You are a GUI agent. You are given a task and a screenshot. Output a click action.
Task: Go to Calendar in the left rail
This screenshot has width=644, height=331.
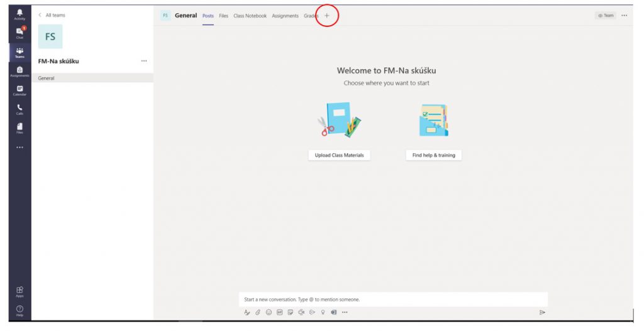19,90
